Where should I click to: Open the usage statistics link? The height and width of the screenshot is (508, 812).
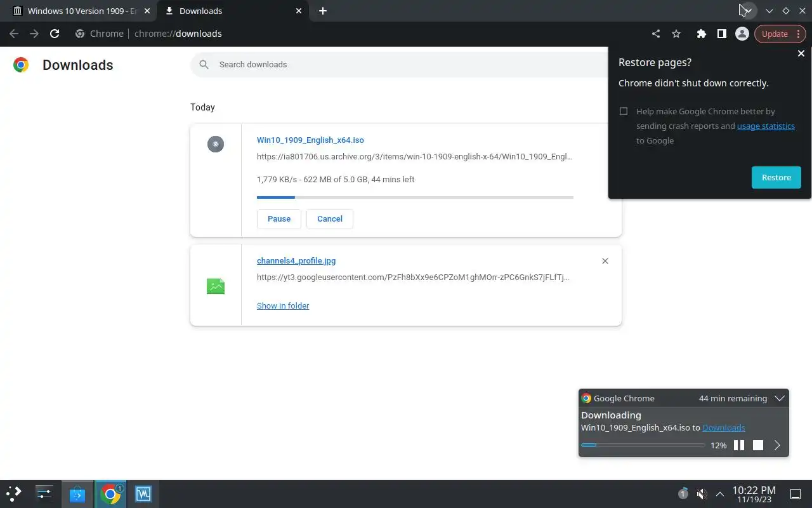tap(766, 126)
